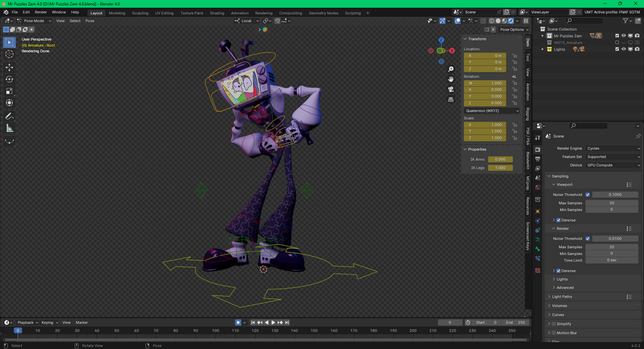Open the Render Engine Cycles dropdown
Image resolution: width=644 pixels, height=349 pixels.
click(x=613, y=148)
